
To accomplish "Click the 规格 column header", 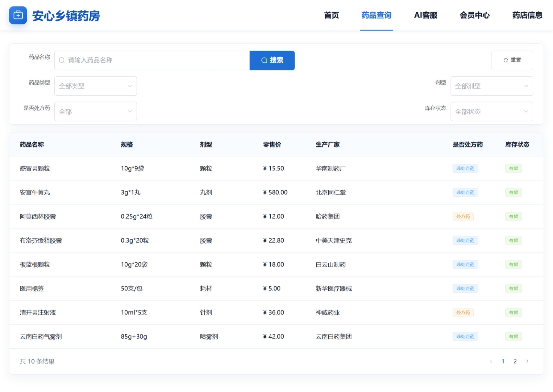I will [x=127, y=145].
